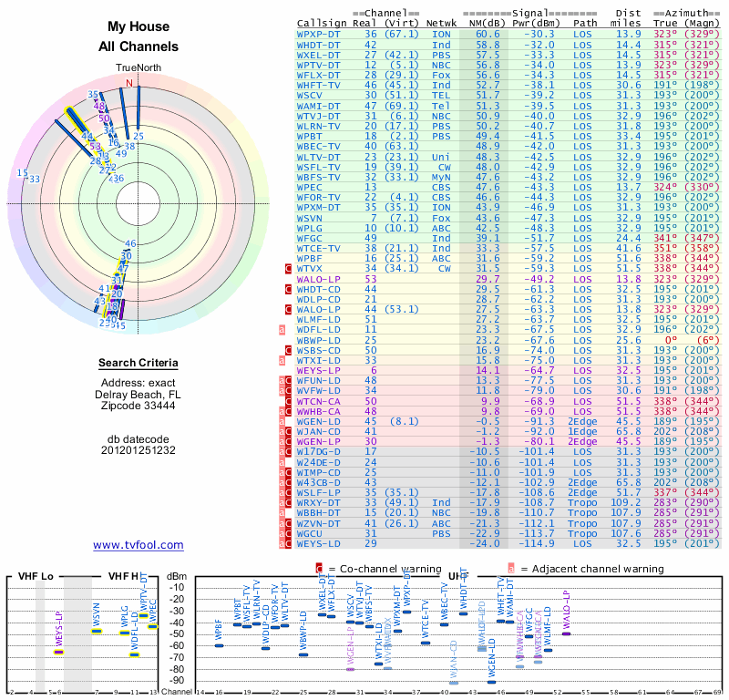The width and height of the screenshot is (729, 700).
Task: Select the WGCU callsign entry
Action: pos(310,534)
